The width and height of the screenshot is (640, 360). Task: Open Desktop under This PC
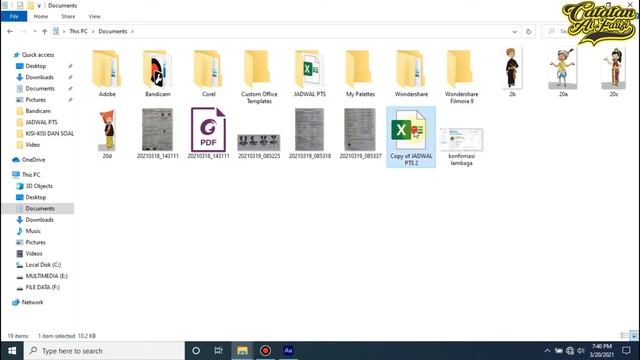click(x=36, y=197)
